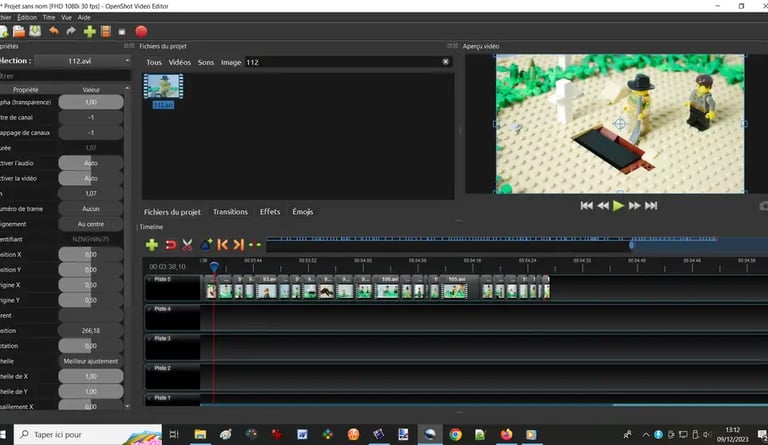Filter project files by Sons
This screenshot has width=768, height=445.
pos(206,62)
